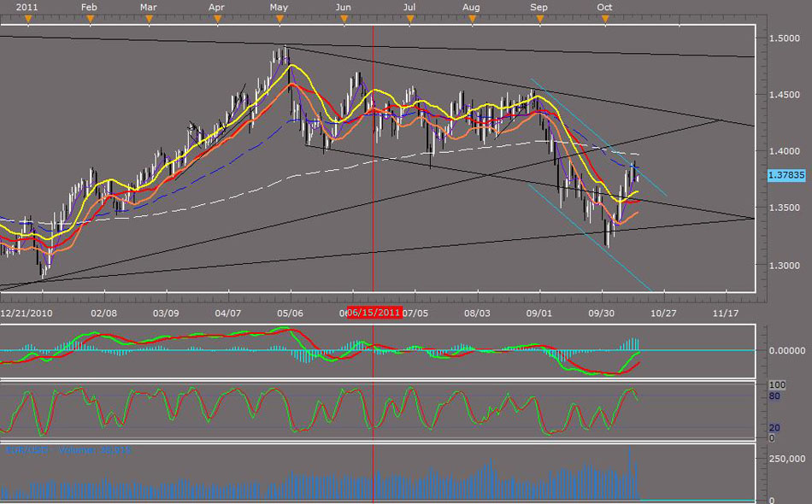Click the 10/27 date on bottom axis
The width and height of the screenshot is (812, 504).
(x=663, y=314)
